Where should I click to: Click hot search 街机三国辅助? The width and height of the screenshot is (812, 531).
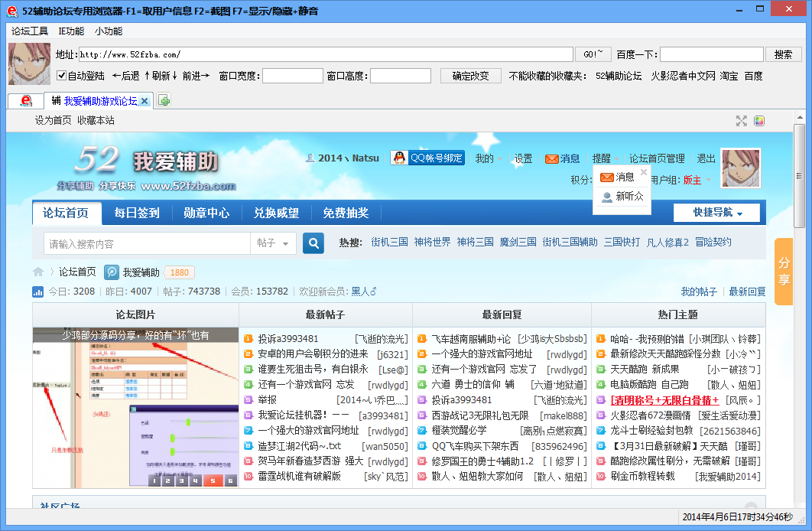pyautogui.click(x=570, y=242)
